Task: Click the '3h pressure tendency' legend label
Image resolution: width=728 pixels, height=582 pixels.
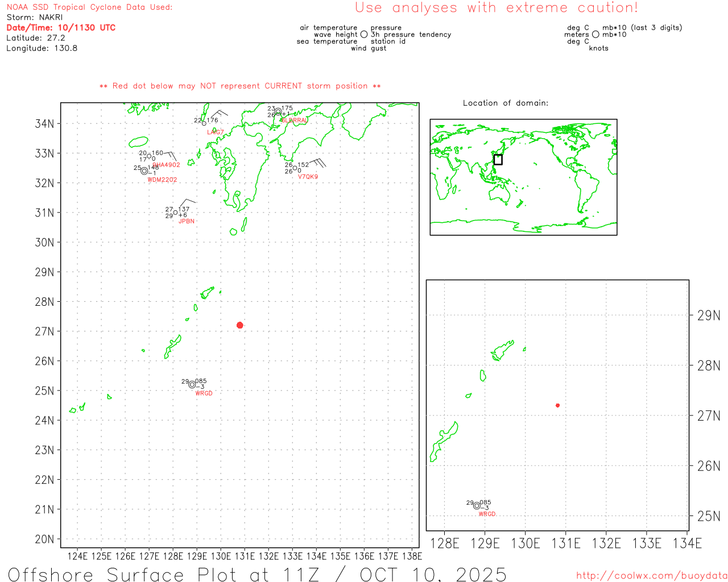Action: [x=411, y=34]
